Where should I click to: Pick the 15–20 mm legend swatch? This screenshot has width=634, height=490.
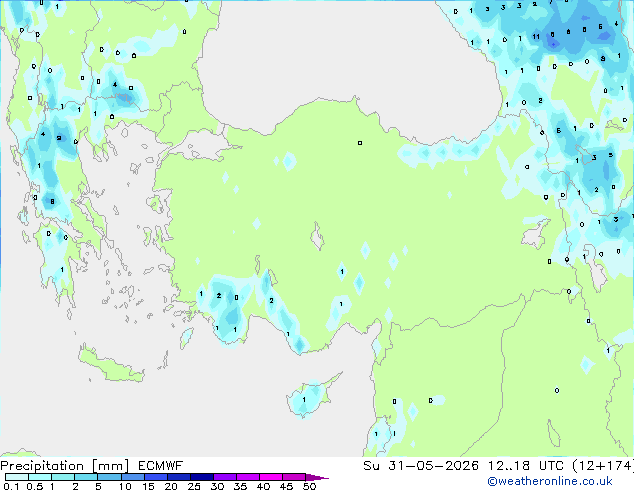155,477
